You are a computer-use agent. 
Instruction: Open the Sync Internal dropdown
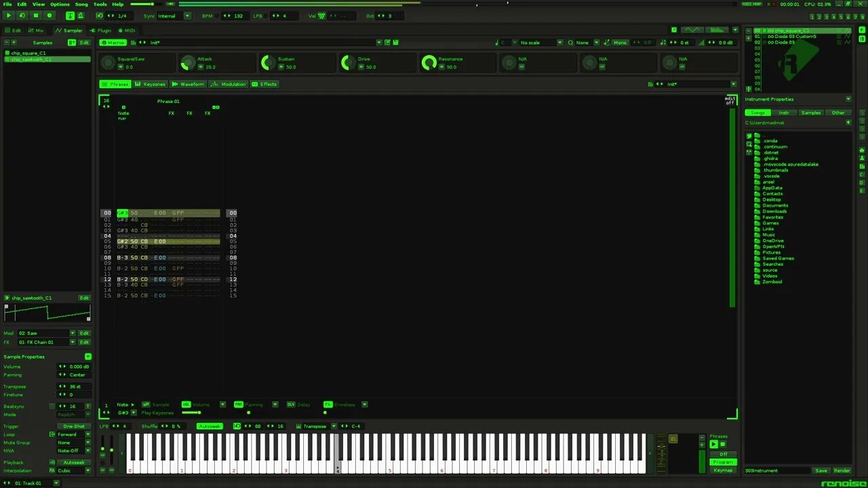click(174, 16)
